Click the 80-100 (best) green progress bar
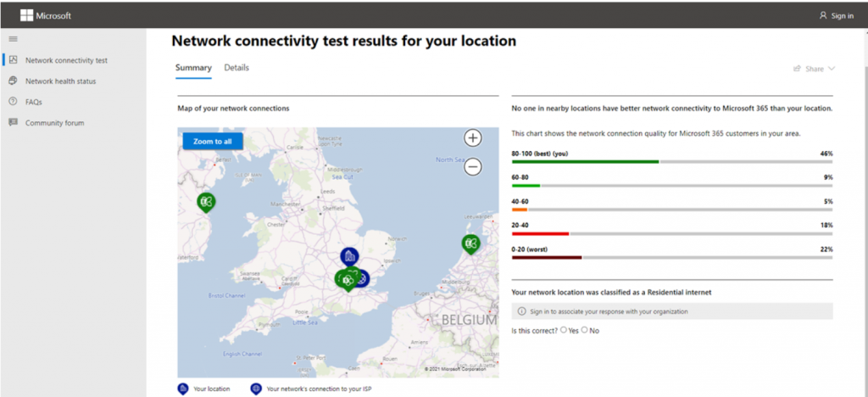The height and width of the screenshot is (397, 868). point(585,162)
